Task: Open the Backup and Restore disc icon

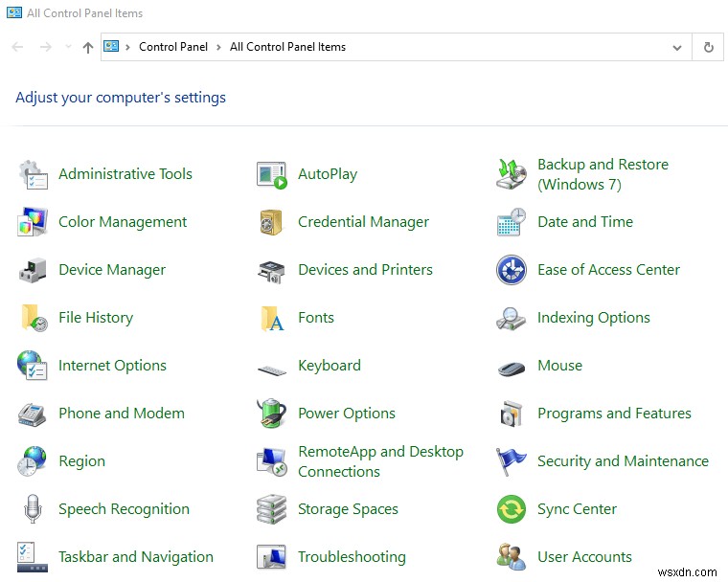Action: [x=512, y=174]
